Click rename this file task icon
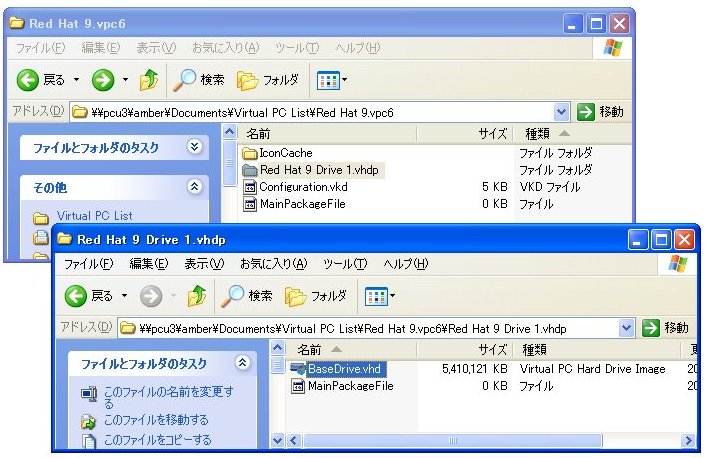The height and width of the screenshot is (458, 706). click(x=89, y=394)
